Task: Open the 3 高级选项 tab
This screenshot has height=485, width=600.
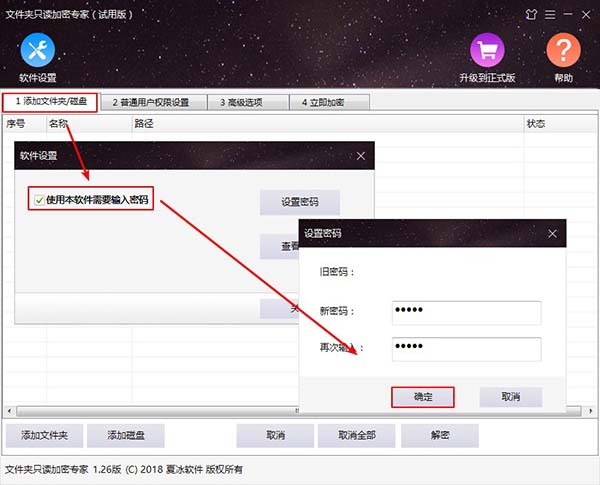Action: 248,103
